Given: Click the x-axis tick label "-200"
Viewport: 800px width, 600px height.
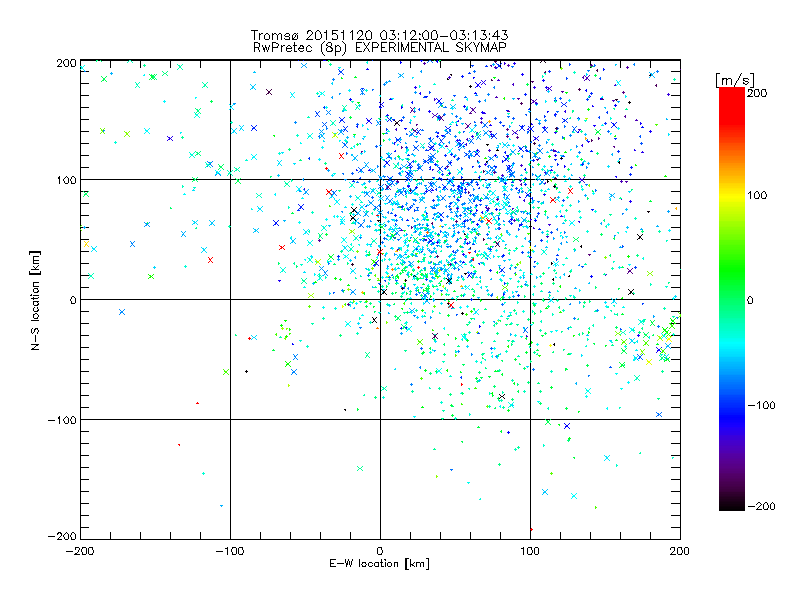Looking at the screenshot, I should (x=80, y=551).
